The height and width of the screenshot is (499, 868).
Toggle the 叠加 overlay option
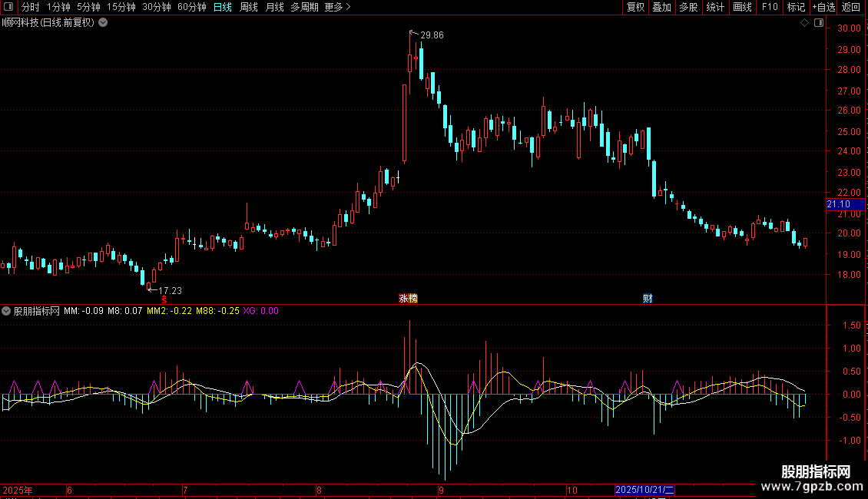(661, 7)
